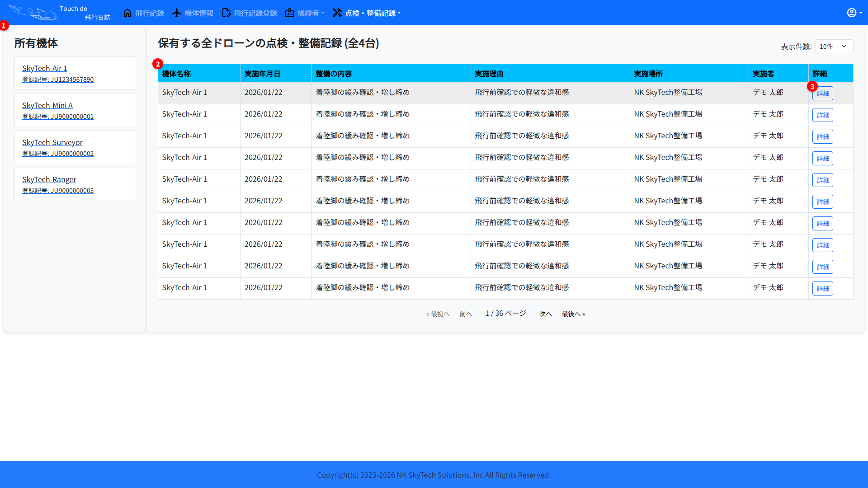Image resolution: width=868 pixels, height=488 pixels.
Task: Expand the 点検・整備記録 dropdown caret
Action: [399, 13]
